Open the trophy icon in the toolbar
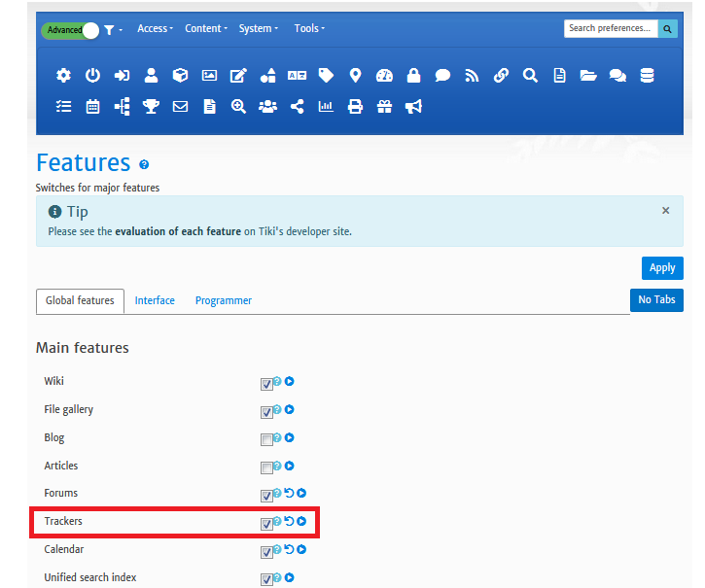Screen dimensions: 705x588 tap(151, 107)
